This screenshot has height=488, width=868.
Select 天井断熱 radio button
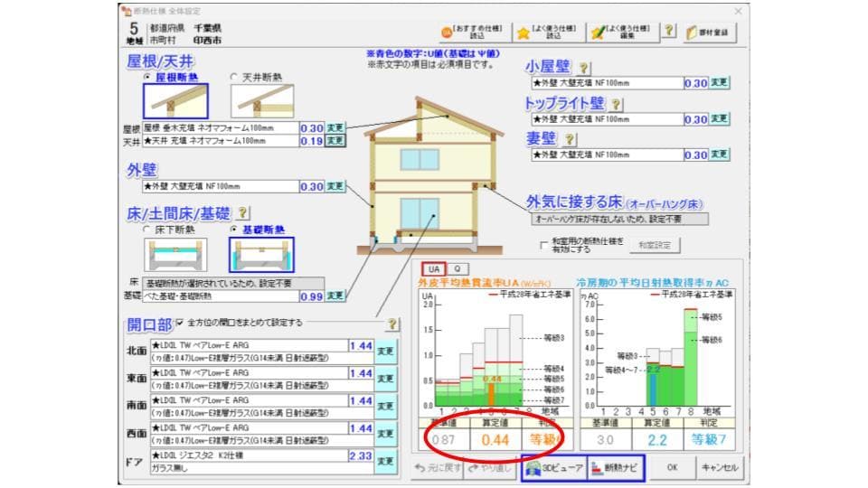click(234, 77)
